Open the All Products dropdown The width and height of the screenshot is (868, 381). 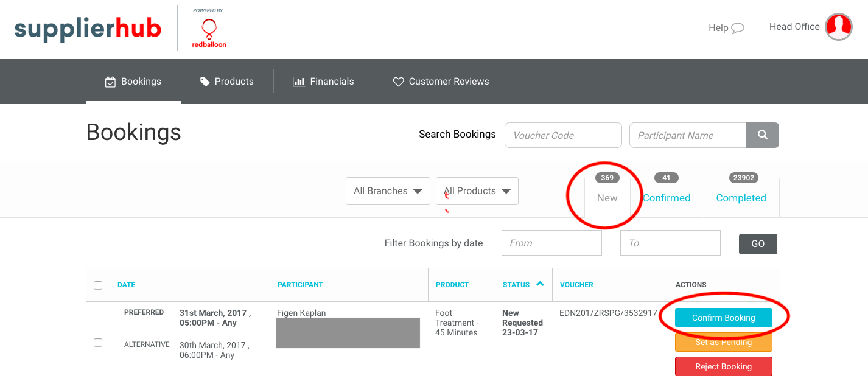477,190
